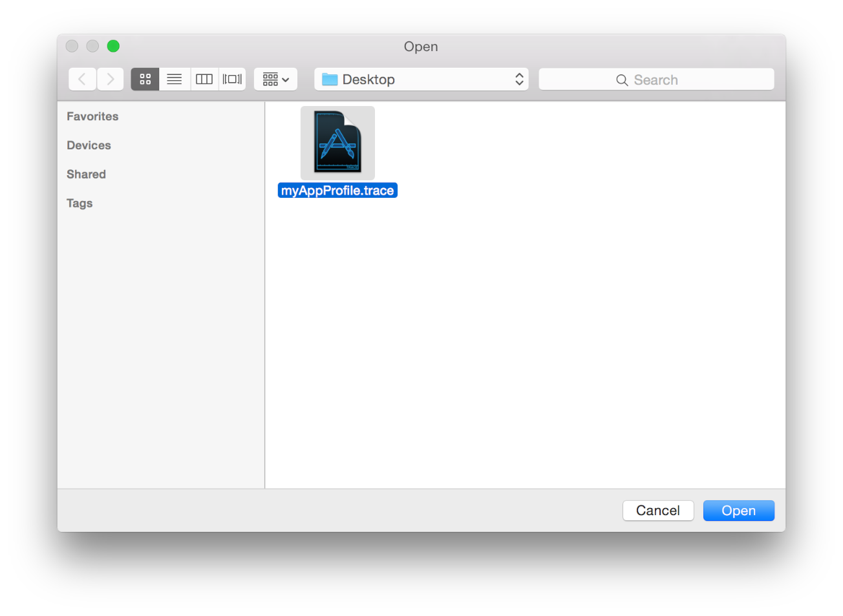
Task: Open the item arrangement dropdown
Action: [275, 80]
